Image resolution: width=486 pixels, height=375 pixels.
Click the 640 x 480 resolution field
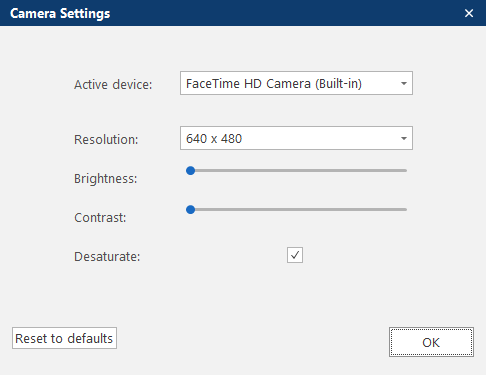pos(296,138)
